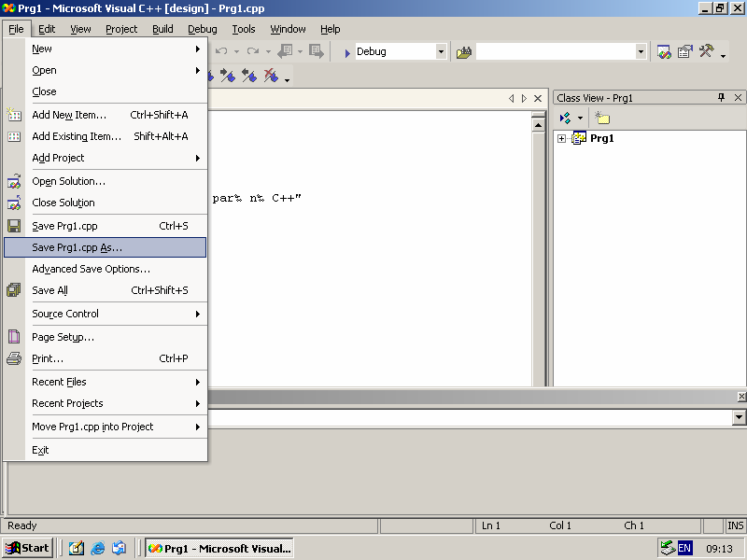Screen dimensions: 747x560
Task: Click the Add Existing Item icon
Action: [14, 136]
